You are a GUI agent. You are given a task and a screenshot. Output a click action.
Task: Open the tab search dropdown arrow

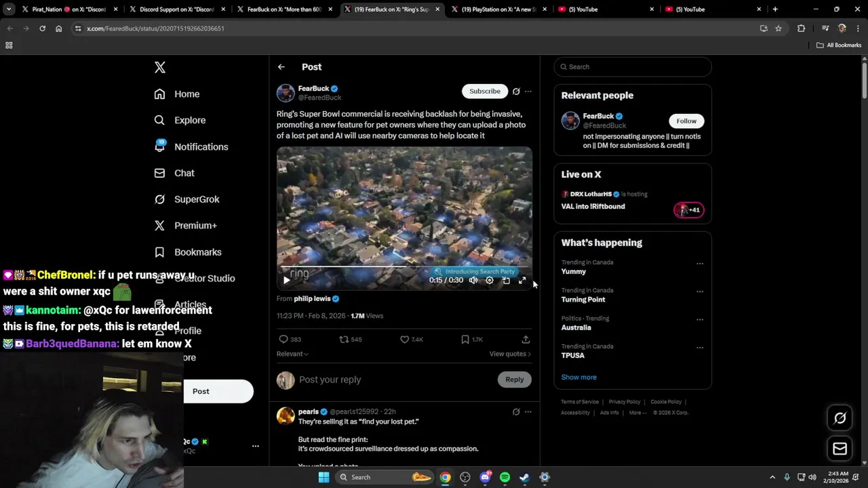(9, 9)
